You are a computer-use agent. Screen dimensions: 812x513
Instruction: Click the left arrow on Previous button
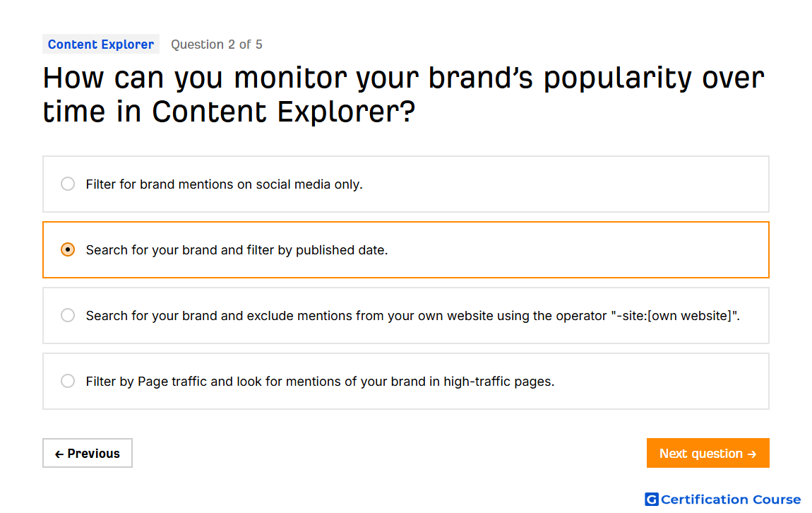59,454
